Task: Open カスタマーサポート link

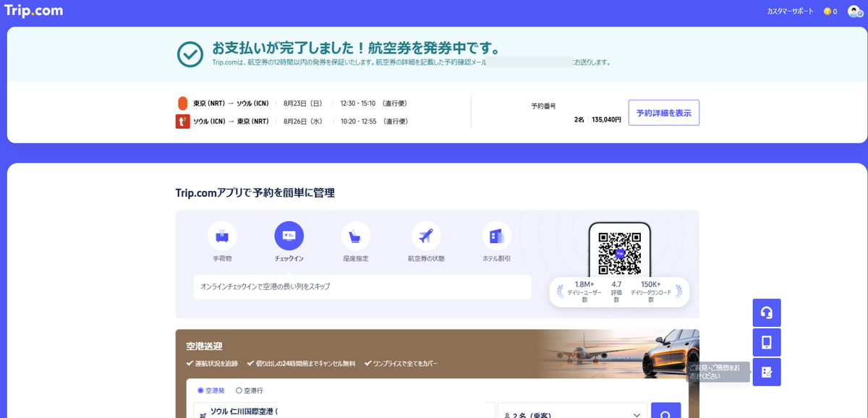Action: (790, 12)
